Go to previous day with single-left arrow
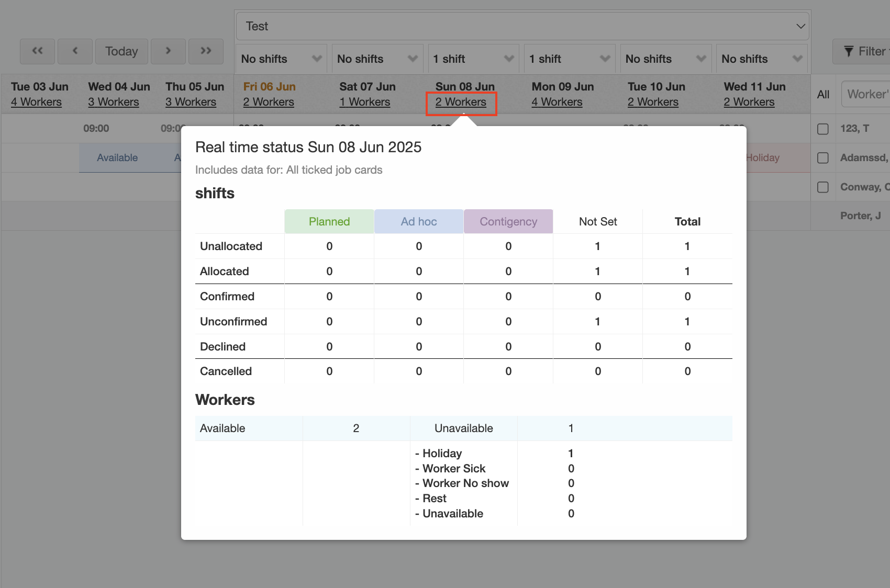Screen dimensions: 890x588 75,51
